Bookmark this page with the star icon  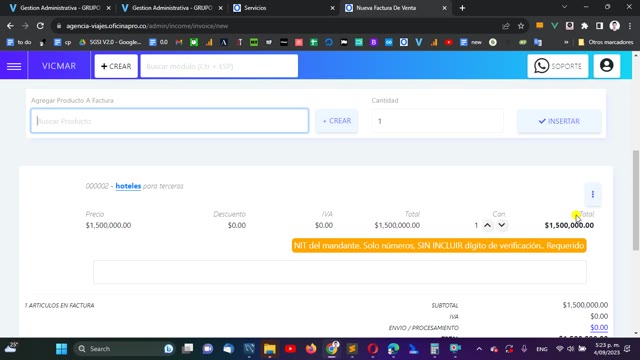[521, 26]
